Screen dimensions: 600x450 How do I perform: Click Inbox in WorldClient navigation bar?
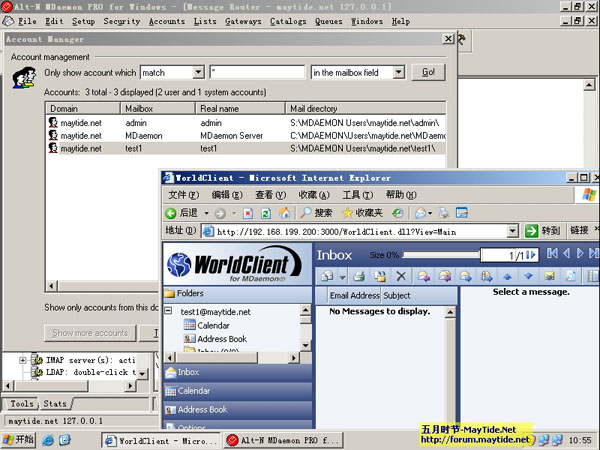[x=188, y=372]
